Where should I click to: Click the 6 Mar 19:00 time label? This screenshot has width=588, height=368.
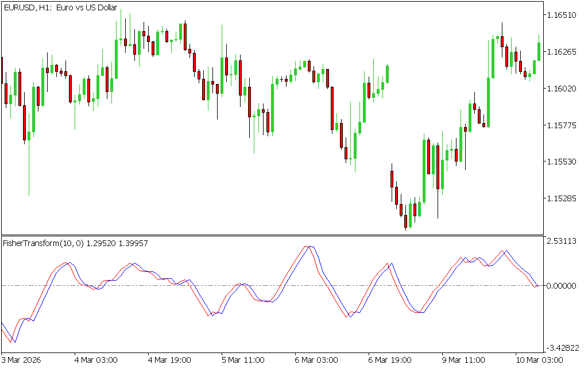tap(390, 360)
